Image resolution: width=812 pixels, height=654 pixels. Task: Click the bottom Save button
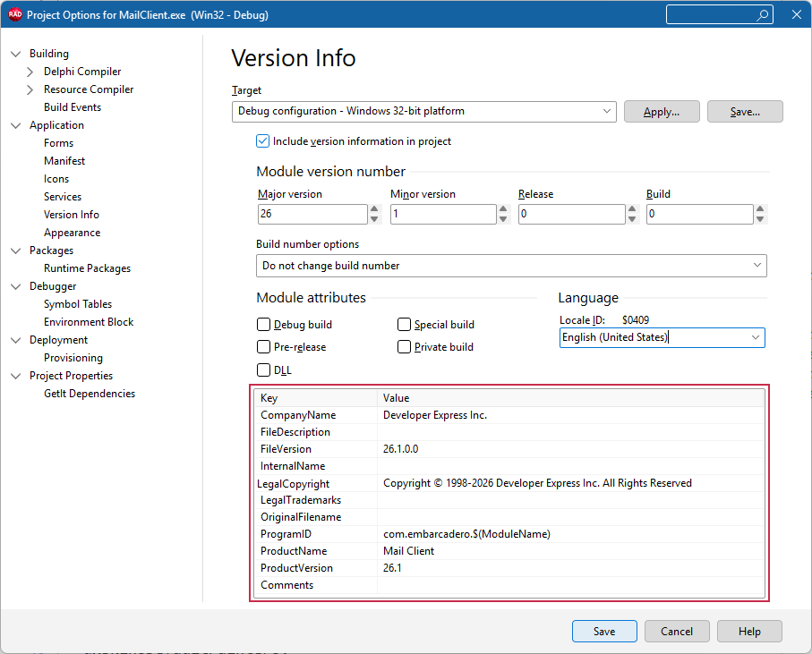coord(604,632)
